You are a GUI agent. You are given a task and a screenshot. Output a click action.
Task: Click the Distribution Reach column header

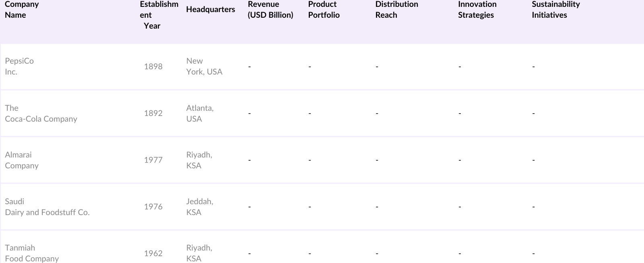coord(396,10)
